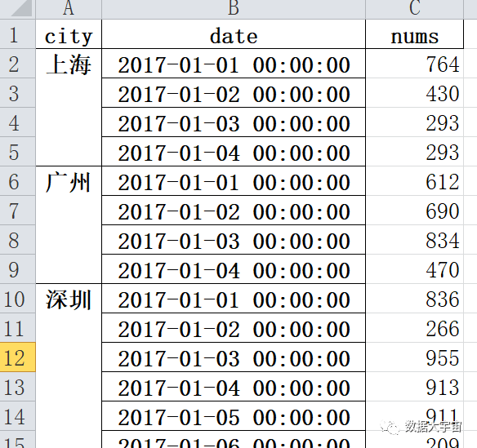Click the nums cell 913
Screen dimensions: 477x448
(x=414, y=387)
